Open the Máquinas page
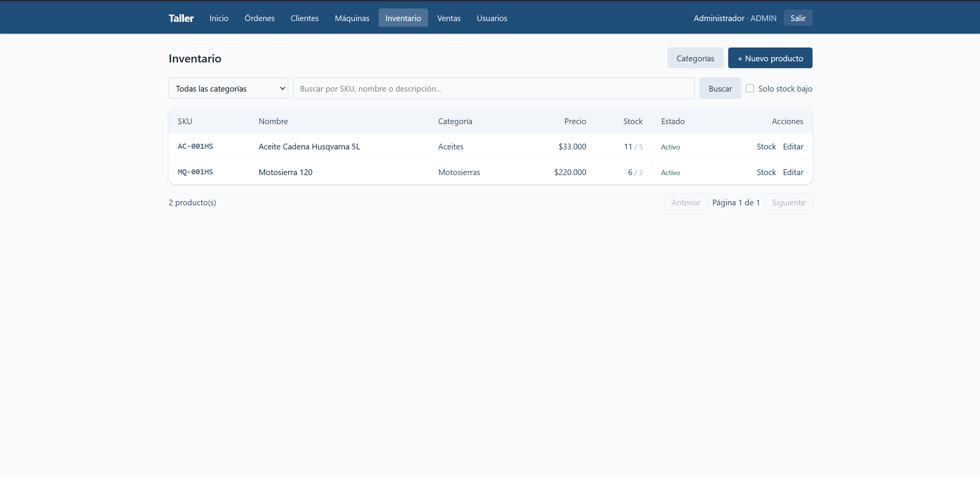Image resolution: width=980 pixels, height=477 pixels. pyautogui.click(x=352, y=18)
